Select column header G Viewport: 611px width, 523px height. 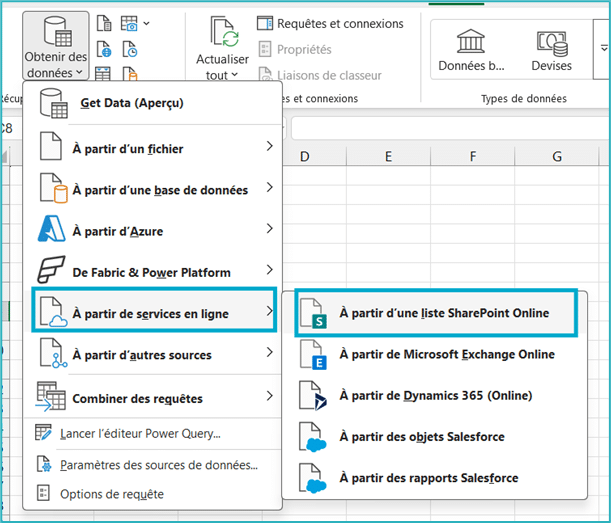pyautogui.click(x=557, y=157)
